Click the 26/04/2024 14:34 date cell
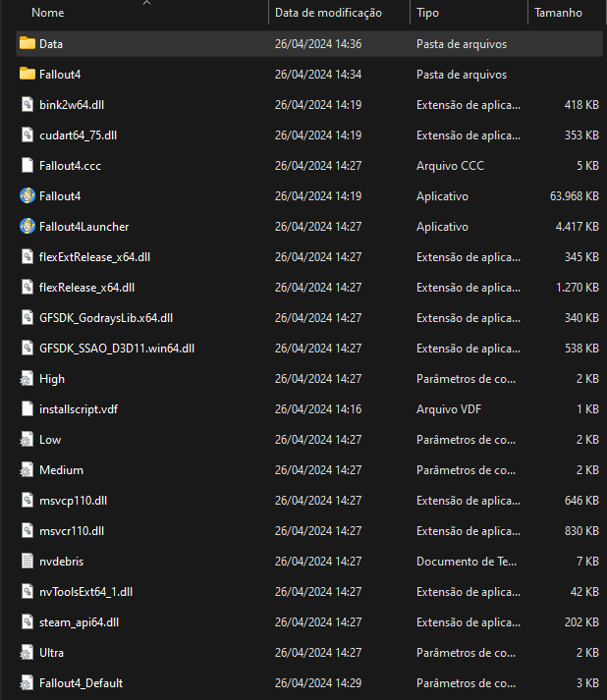This screenshot has height=700, width=607. 318,75
